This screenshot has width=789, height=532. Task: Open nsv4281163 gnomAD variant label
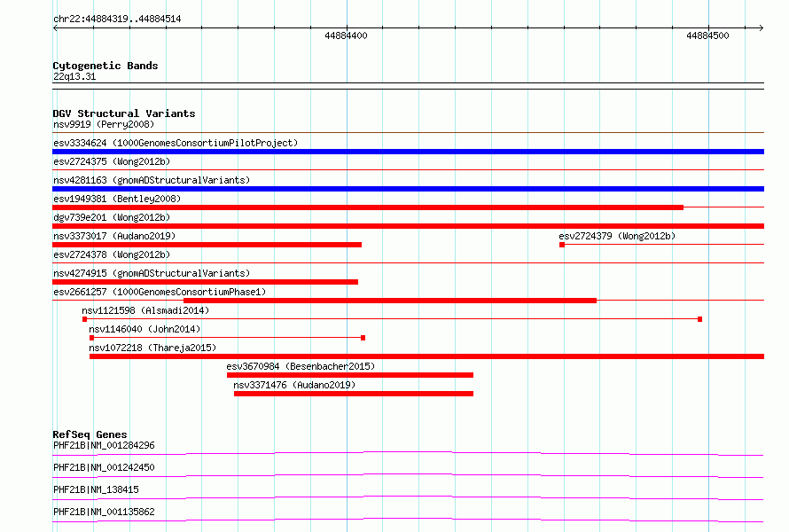[152, 180]
